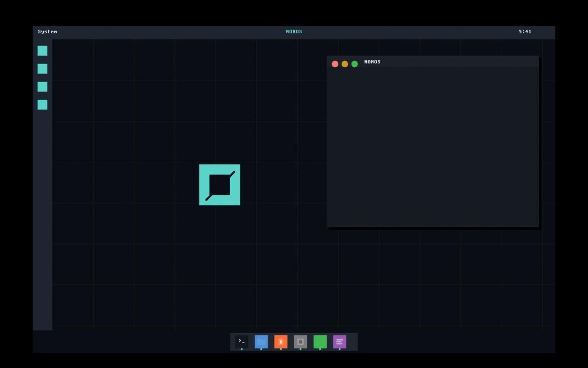Open the gray square dock icon
This screenshot has height=368, width=588.
(x=301, y=342)
